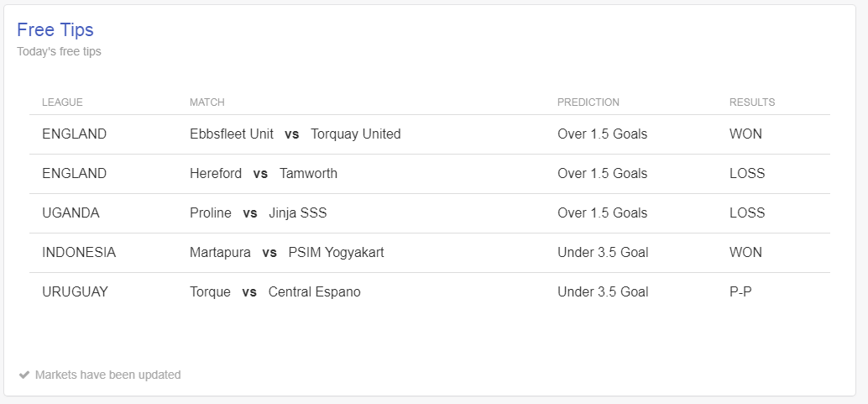Click the P-P result for Uruguay match
Image resolution: width=868 pixels, height=404 pixels.
(x=740, y=291)
